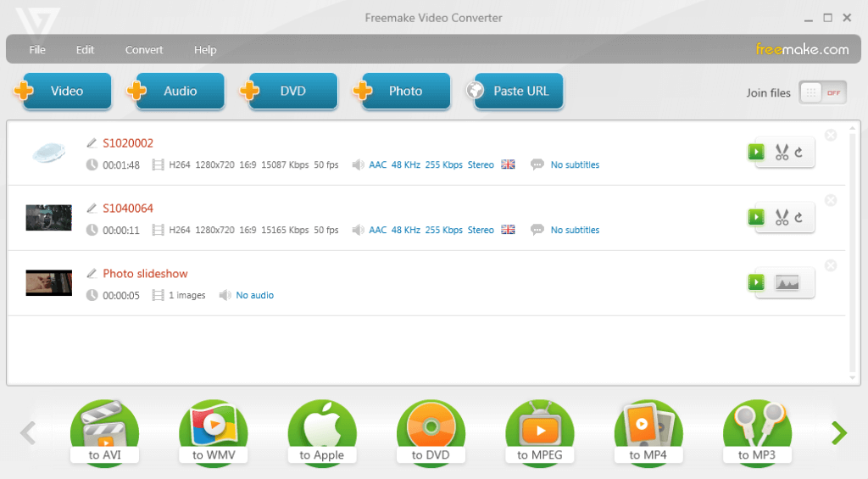
Task: Click the Photo slideshow thumbnail
Action: coord(48,283)
